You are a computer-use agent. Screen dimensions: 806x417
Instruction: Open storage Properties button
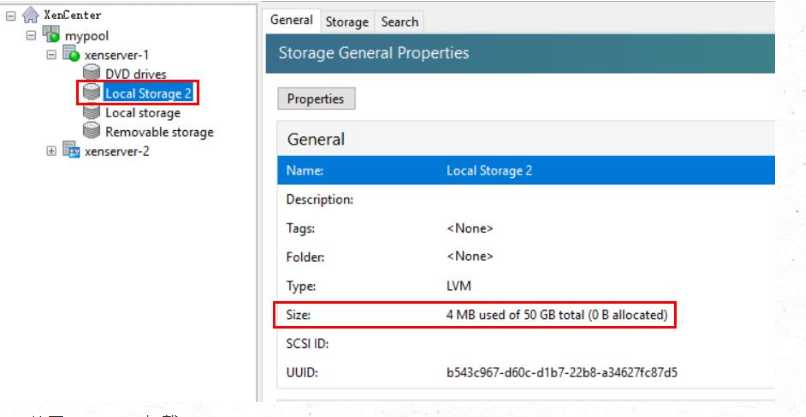click(x=316, y=99)
